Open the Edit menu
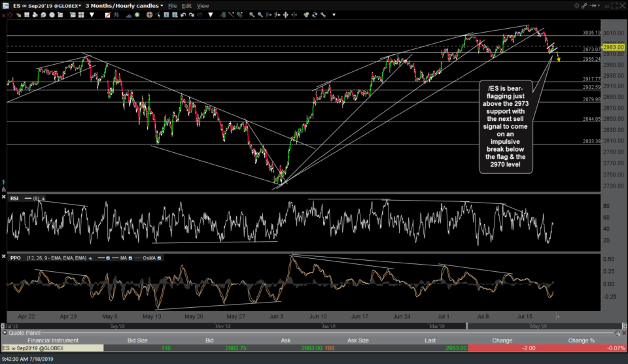 pos(186,6)
